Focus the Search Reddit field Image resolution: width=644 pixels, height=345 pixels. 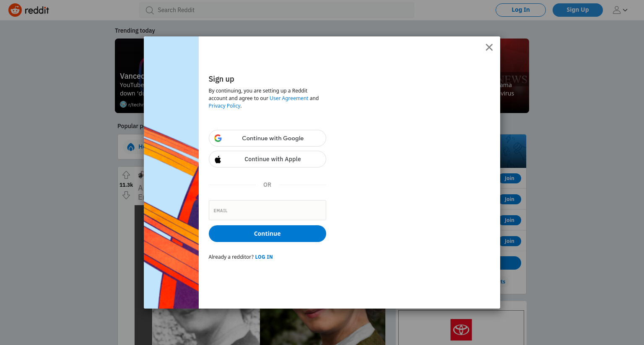pyautogui.click(x=277, y=10)
